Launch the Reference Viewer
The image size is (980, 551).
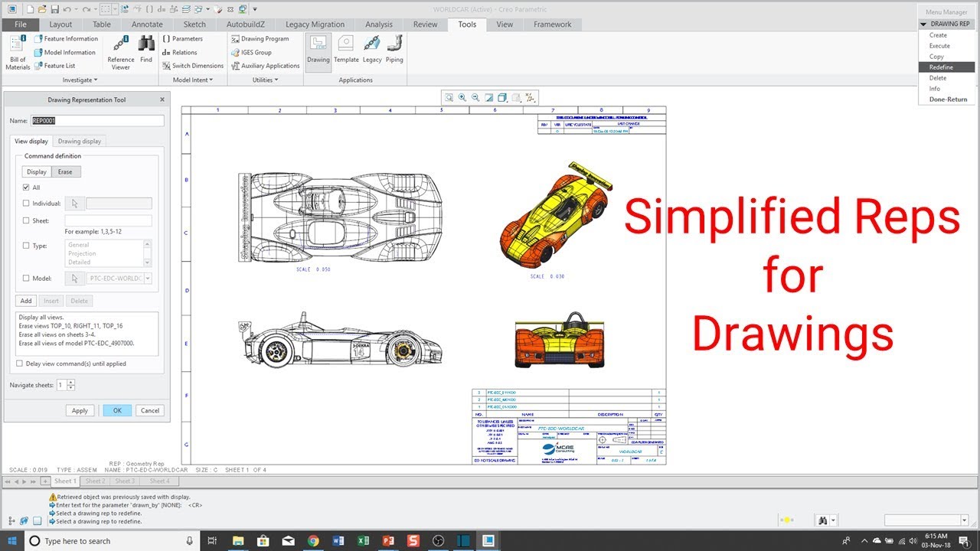pyautogui.click(x=121, y=52)
